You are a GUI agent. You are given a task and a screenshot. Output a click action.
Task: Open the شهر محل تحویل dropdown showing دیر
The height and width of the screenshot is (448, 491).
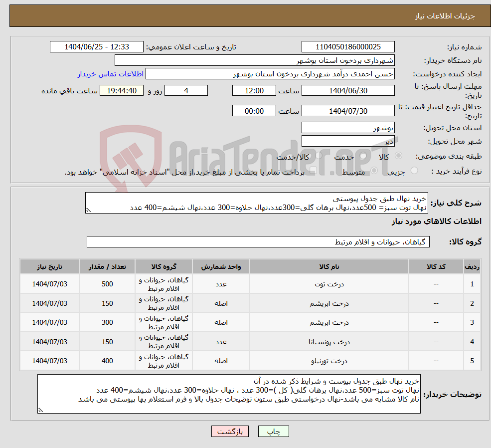click(x=347, y=141)
